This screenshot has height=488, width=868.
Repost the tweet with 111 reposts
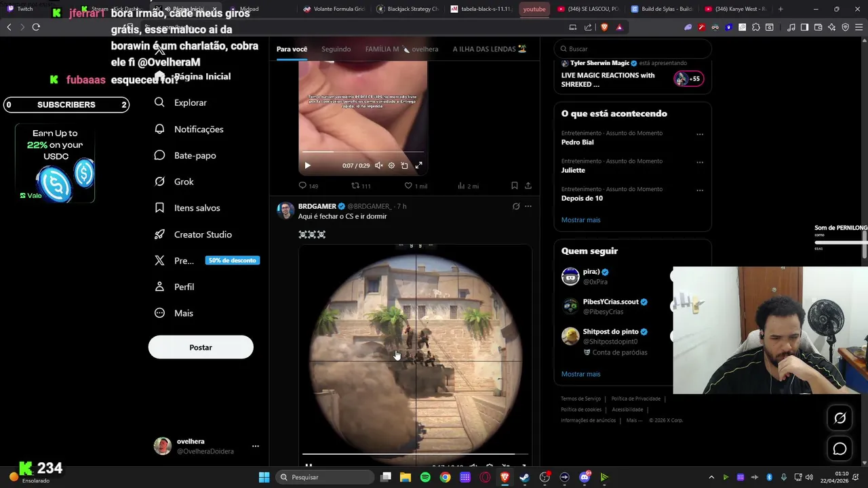tap(361, 186)
